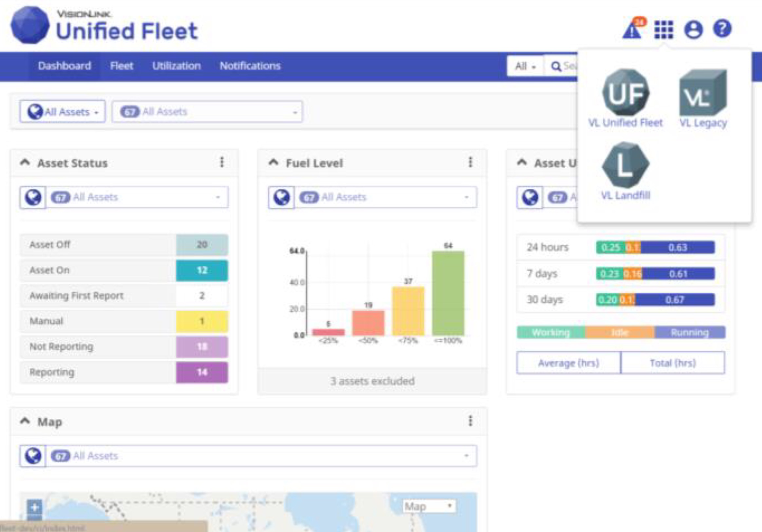Click the apps grid icon
The height and width of the screenshot is (532, 762).
[664, 30]
